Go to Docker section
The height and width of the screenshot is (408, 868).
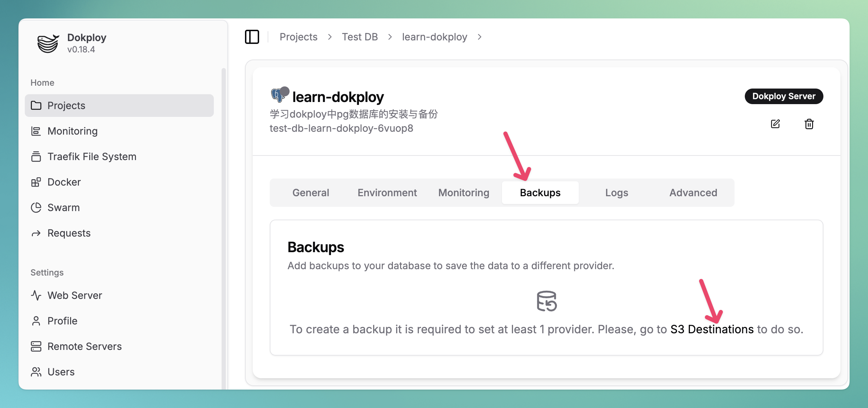tap(119, 182)
